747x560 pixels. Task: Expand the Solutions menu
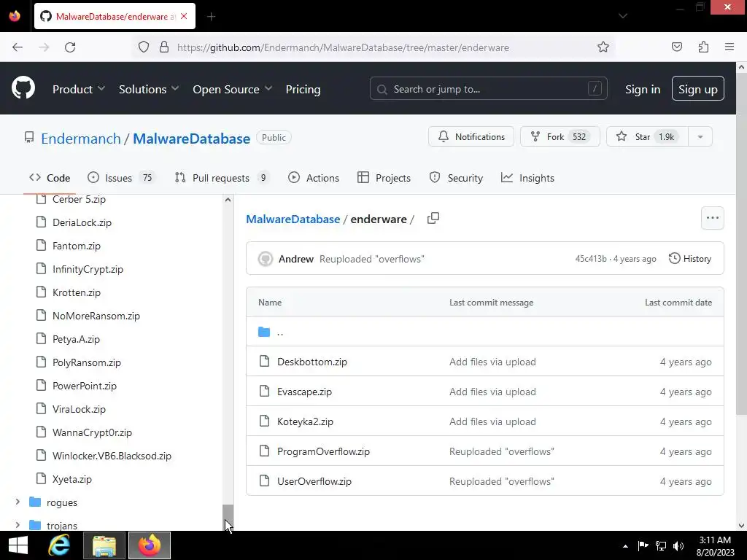click(x=149, y=89)
